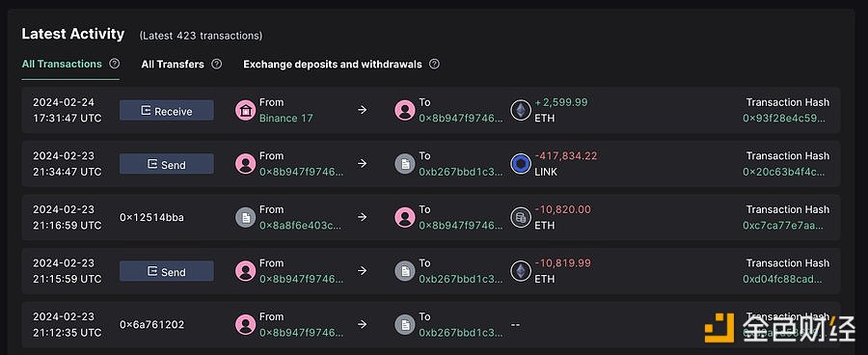Screen dimensions: 868x355
Task: Click contract icon in the 21:34:47 LINK row
Action: point(405,164)
